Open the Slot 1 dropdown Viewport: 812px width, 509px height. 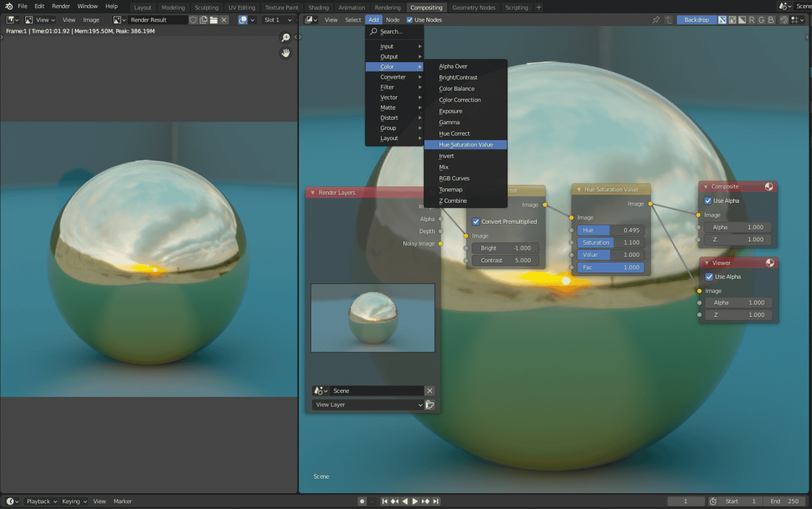(x=278, y=20)
